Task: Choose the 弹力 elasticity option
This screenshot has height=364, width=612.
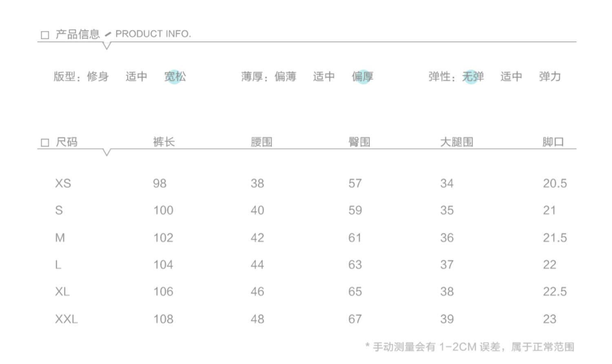Action: point(550,77)
